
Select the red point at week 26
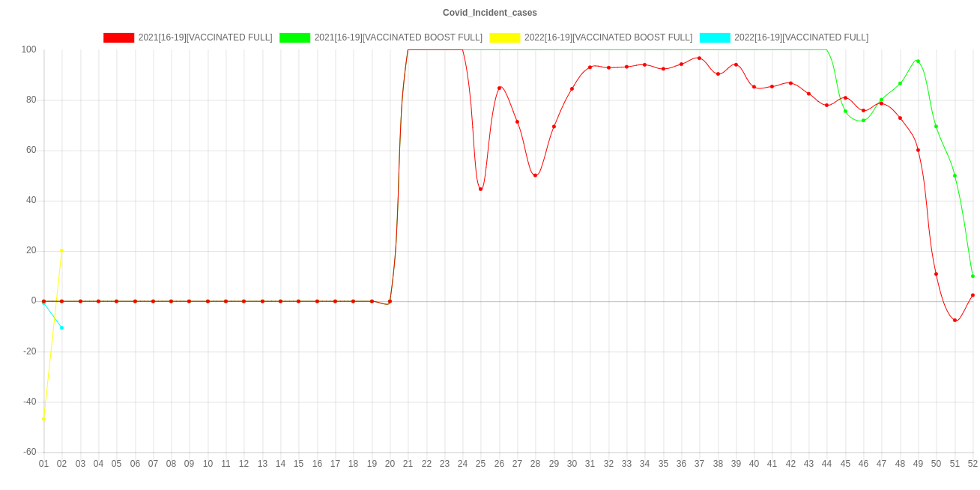point(499,88)
